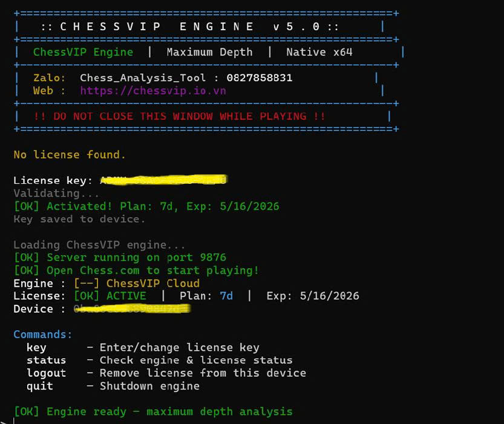The width and height of the screenshot is (504, 424).
Task: Click the blue '7d' plan value
Action: 226,296
